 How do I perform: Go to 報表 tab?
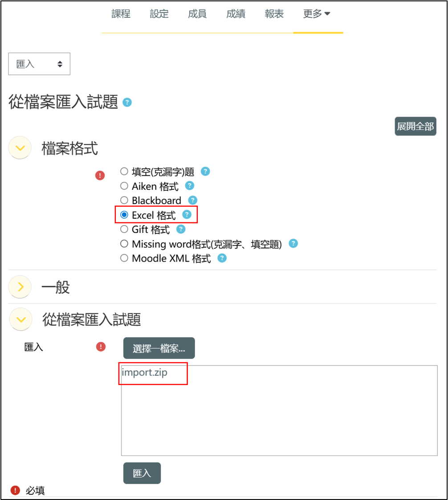274,14
